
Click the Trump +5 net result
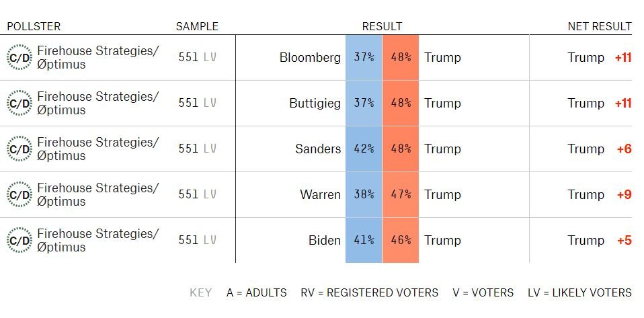[x=600, y=241]
